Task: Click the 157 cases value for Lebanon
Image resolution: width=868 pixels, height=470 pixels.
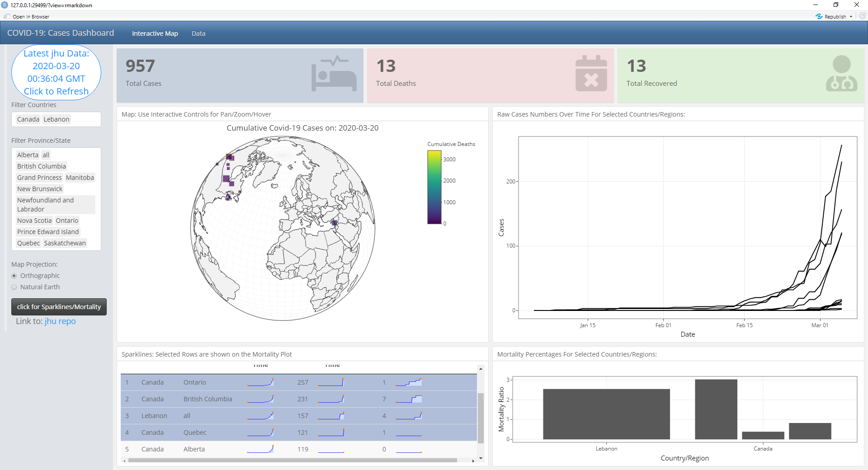Action: click(x=303, y=416)
